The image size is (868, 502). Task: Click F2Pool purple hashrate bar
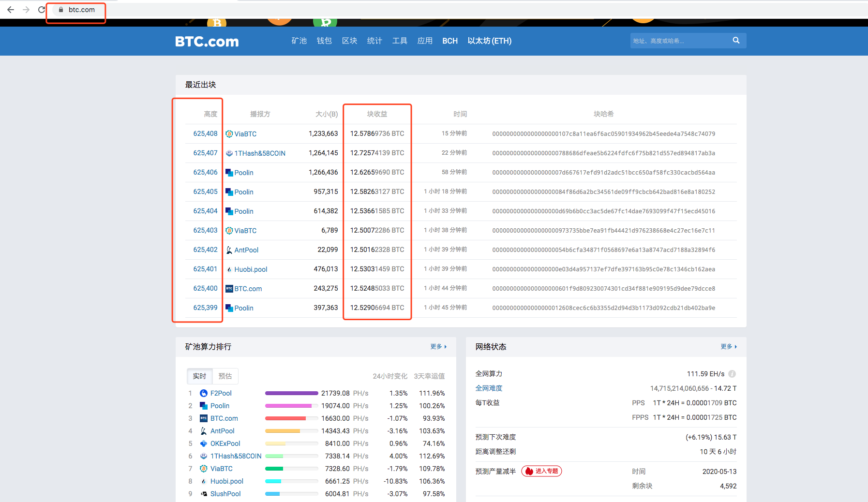292,393
